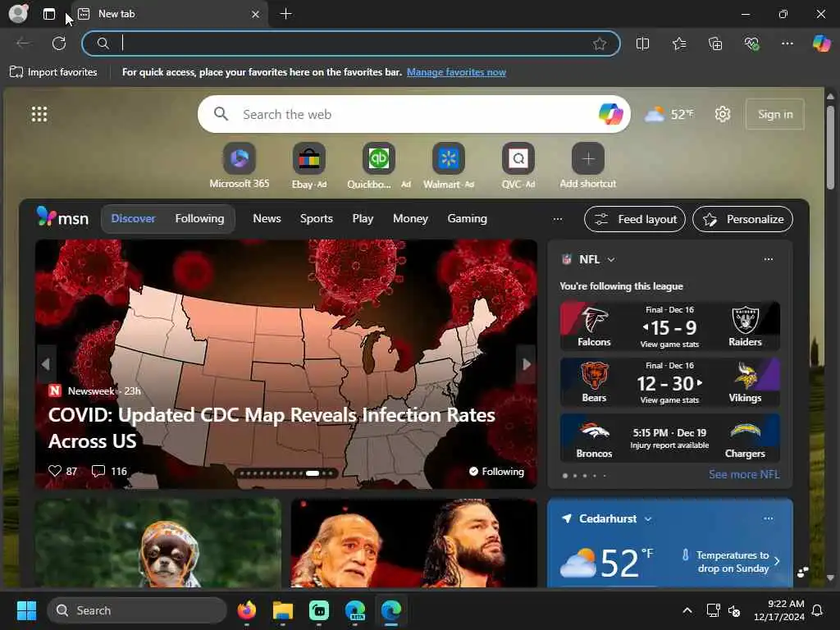
Task: Open Feed layout options
Action: pos(635,219)
